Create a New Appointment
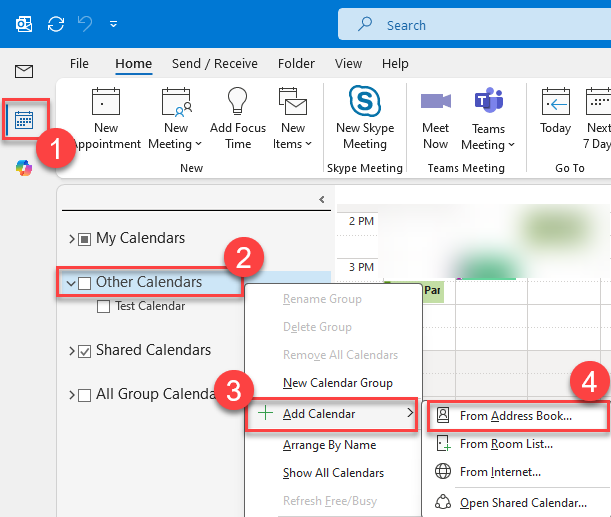The height and width of the screenshot is (517, 611). pos(105,118)
